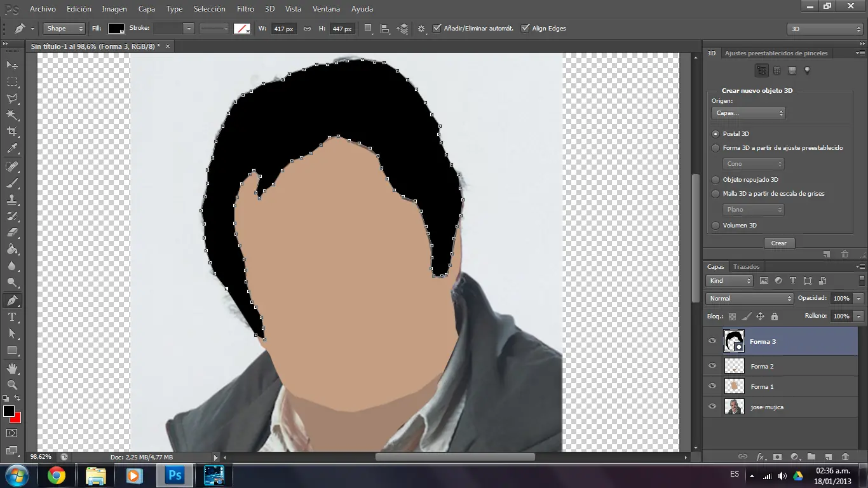Open the Archivo menu
This screenshot has height=488, width=868.
pos(43,9)
